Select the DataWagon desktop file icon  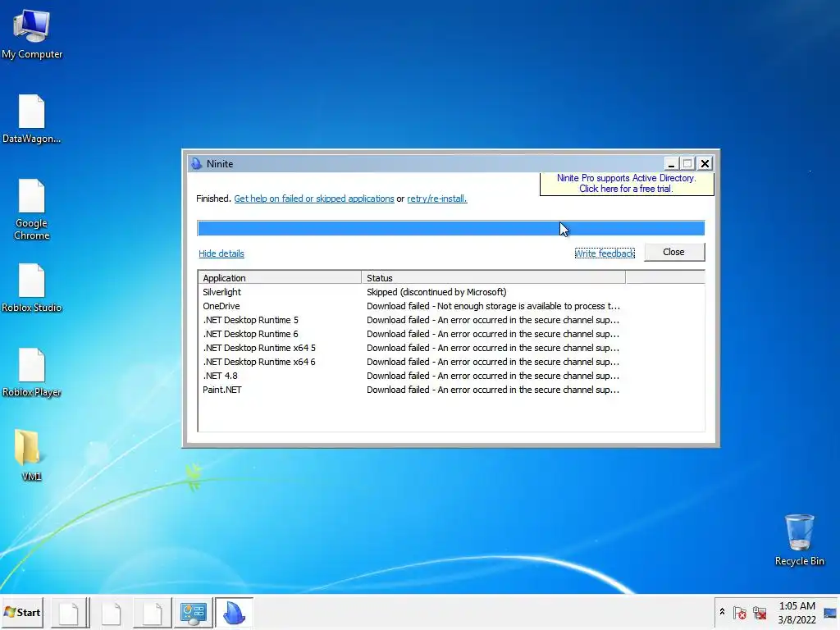click(x=32, y=119)
